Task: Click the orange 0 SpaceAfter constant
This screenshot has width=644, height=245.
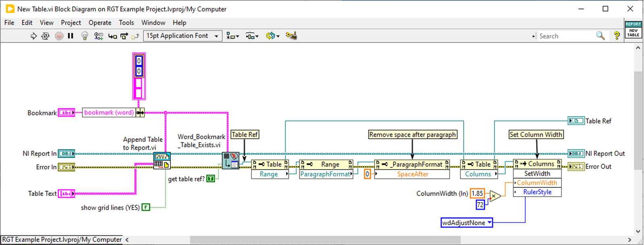Action: coord(367,174)
